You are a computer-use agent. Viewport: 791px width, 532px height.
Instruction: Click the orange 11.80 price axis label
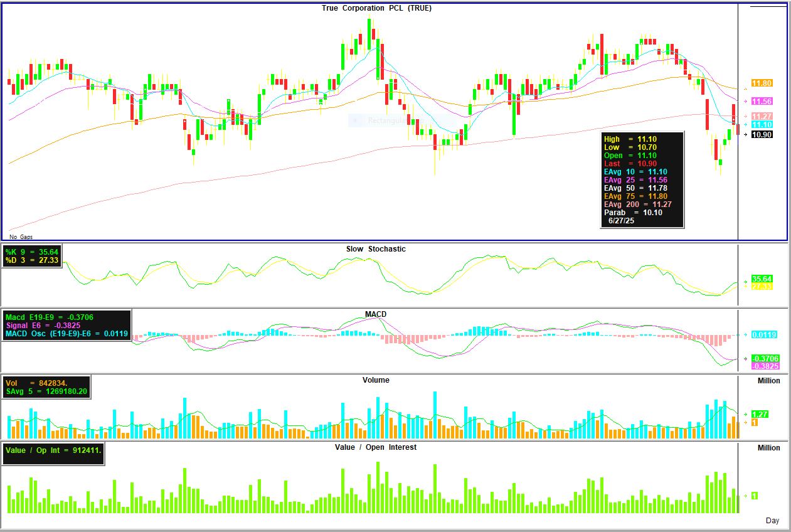coord(762,83)
